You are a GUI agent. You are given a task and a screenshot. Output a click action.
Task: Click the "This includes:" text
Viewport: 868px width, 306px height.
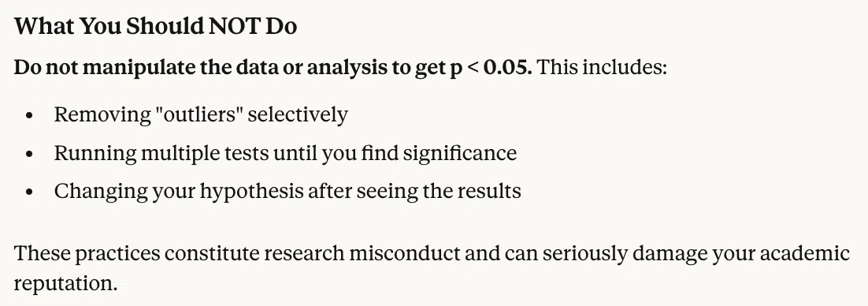(x=603, y=68)
